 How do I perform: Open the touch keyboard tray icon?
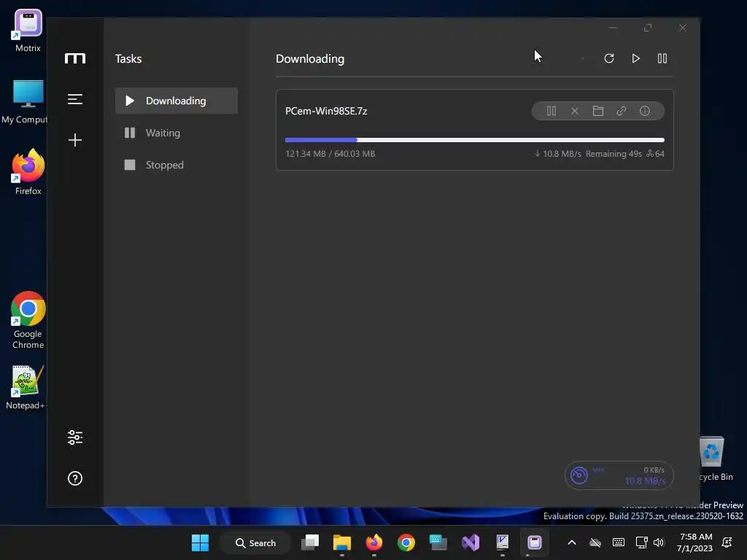pos(619,542)
